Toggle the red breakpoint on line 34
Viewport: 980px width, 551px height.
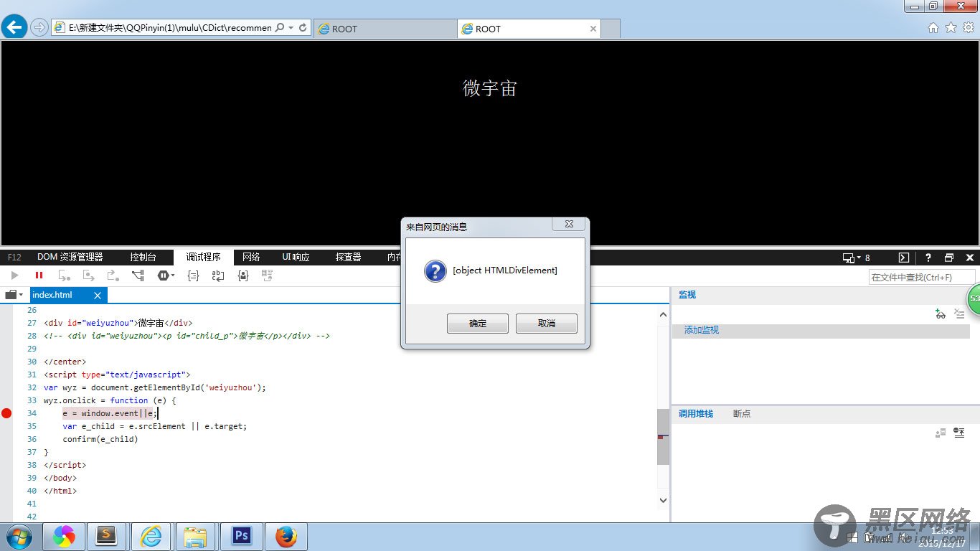click(x=6, y=413)
